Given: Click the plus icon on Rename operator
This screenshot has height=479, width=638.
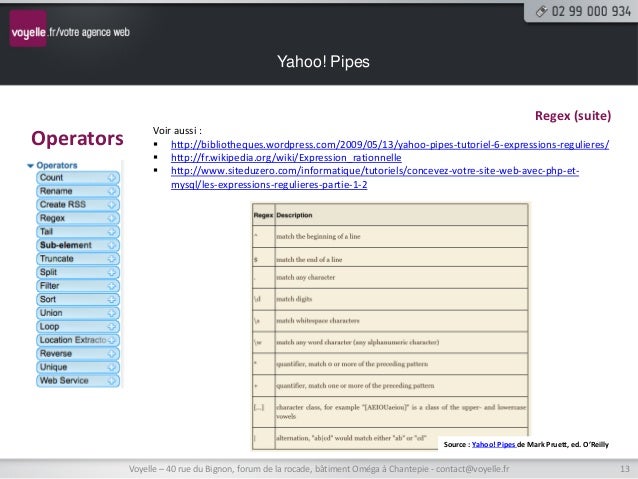Looking at the screenshot, I should (x=112, y=191).
